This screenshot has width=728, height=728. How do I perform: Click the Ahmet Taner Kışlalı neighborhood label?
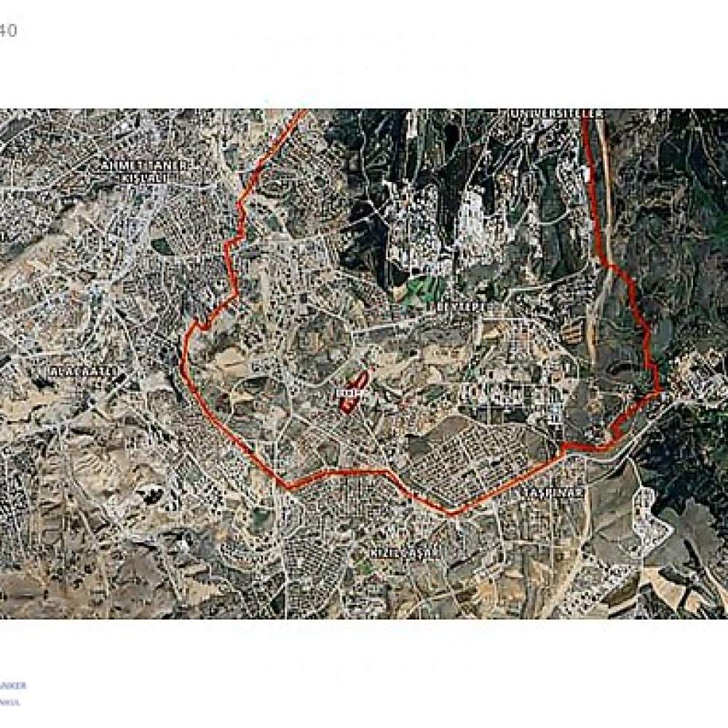144,171
